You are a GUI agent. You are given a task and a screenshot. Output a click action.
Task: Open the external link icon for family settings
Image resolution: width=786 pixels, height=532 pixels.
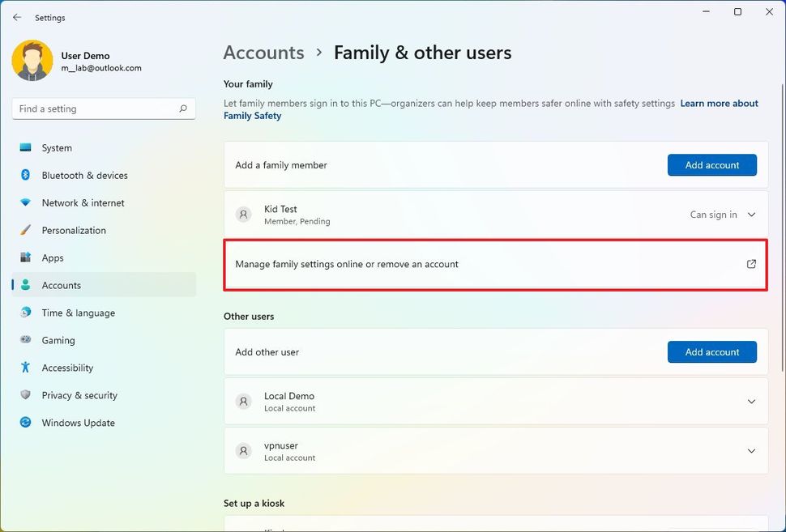pos(751,264)
